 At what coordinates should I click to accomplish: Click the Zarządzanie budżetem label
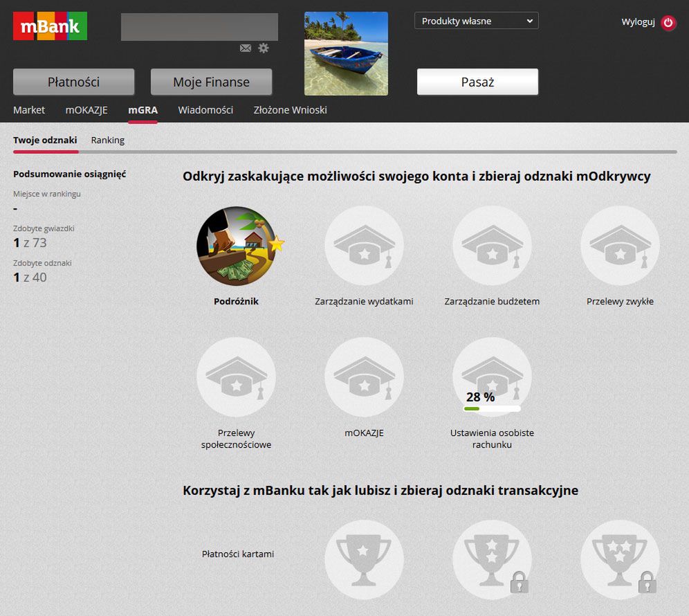(492, 302)
